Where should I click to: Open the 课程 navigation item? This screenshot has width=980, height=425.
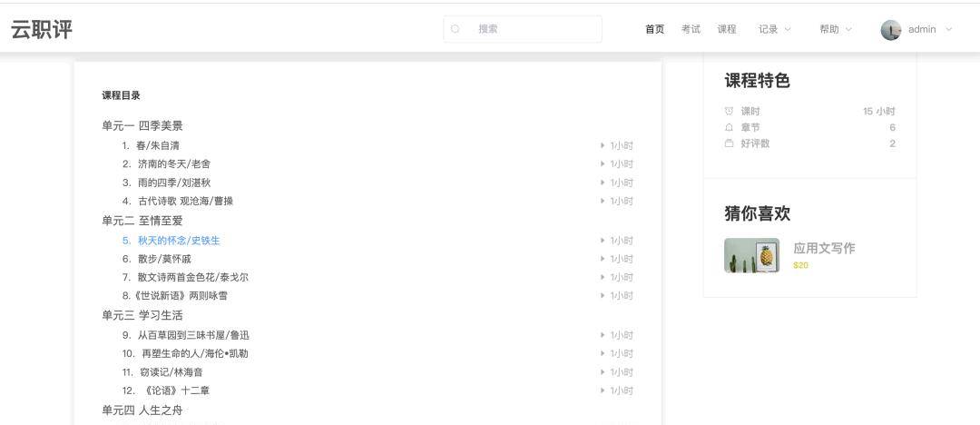727,29
